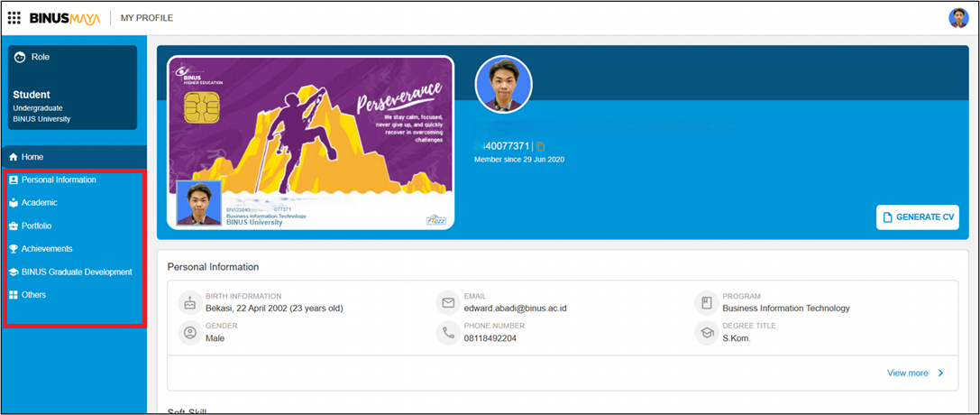The width and height of the screenshot is (980, 415).
Task: Click the small photo on student card
Action: tap(199, 202)
